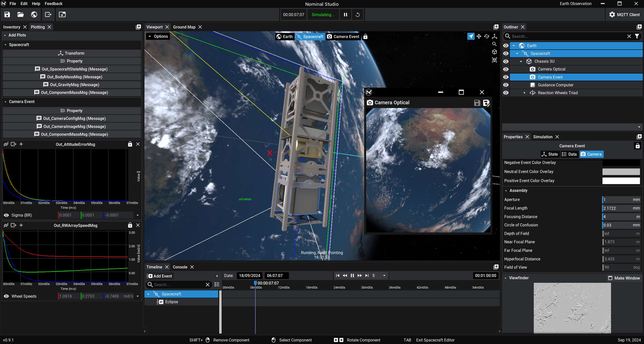Toggle the Camera Event properties lock
This screenshot has width=644, height=344.
[x=637, y=146]
